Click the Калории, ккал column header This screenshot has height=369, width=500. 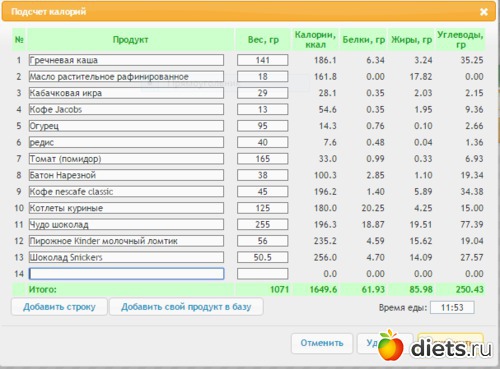[315, 40]
